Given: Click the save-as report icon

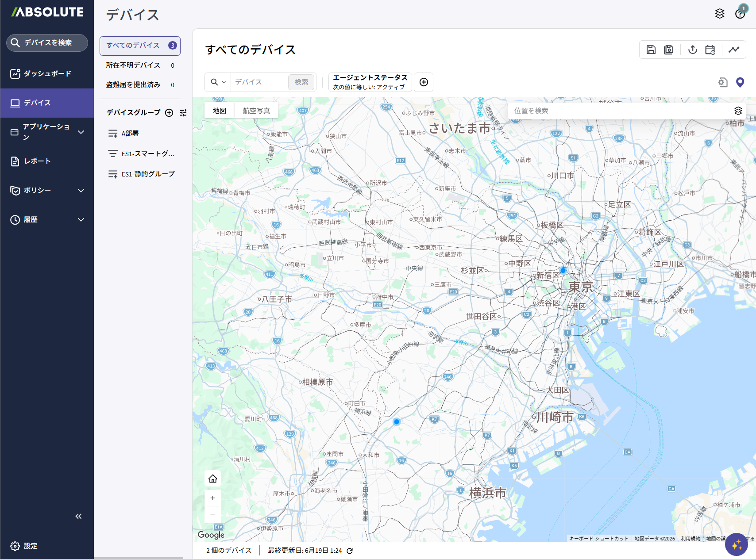Looking at the screenshot, I should (x=669, y=50).
